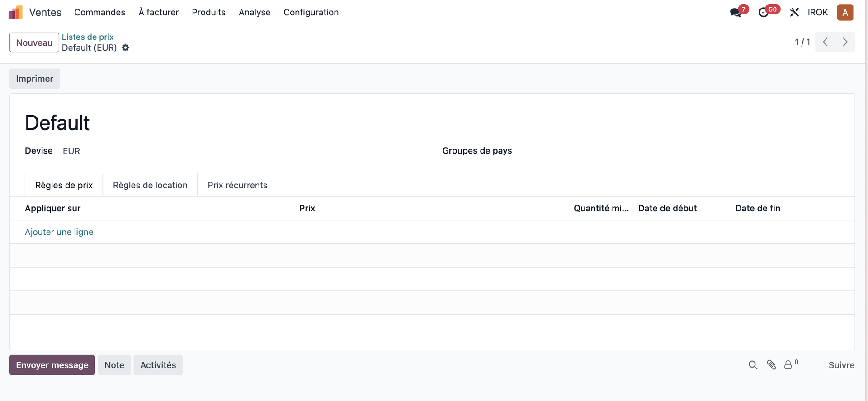Image resolution: width=868 pixels, height=401 pixels.
Task: Open the debug tools wrench icon
Action: coord(794,13)
